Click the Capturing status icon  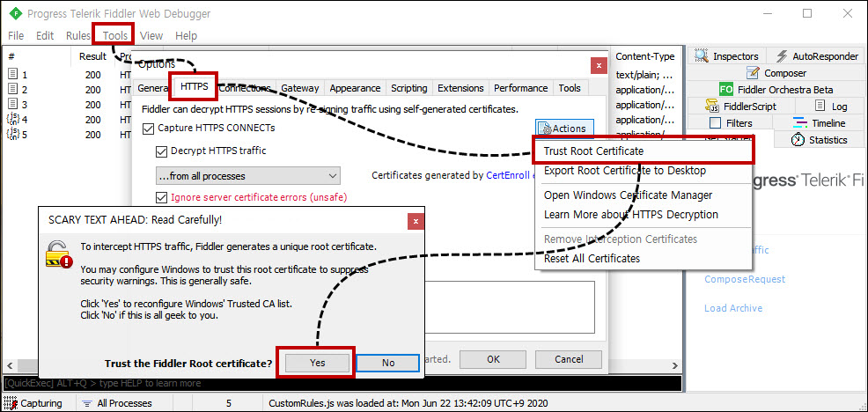pyautogui.click(x=10, y=403)
